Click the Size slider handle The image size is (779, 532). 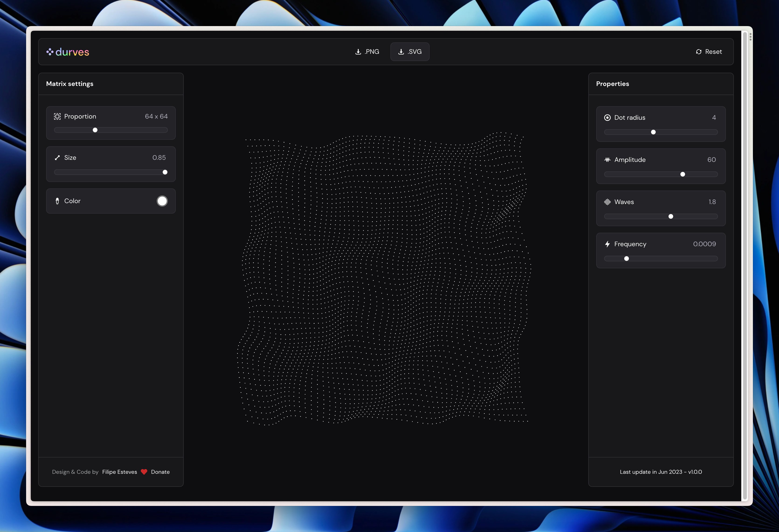pos(165,172)
